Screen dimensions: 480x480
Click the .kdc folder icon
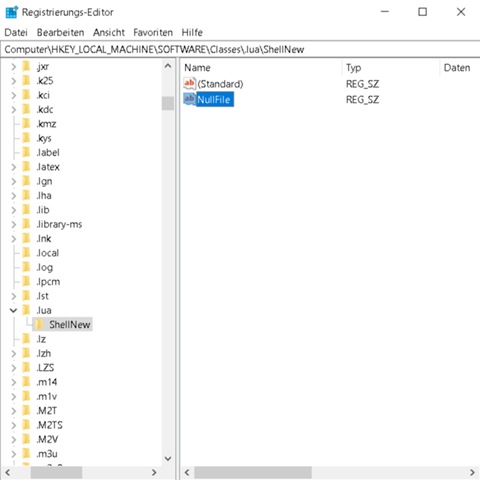pos(26,109)
